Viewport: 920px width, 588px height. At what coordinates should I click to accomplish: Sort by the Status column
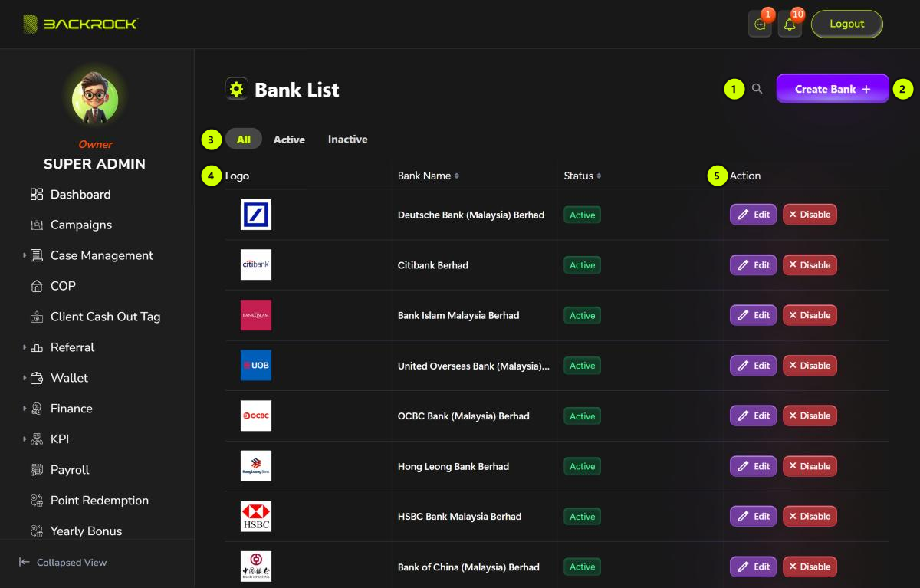(x=582, y=176)
